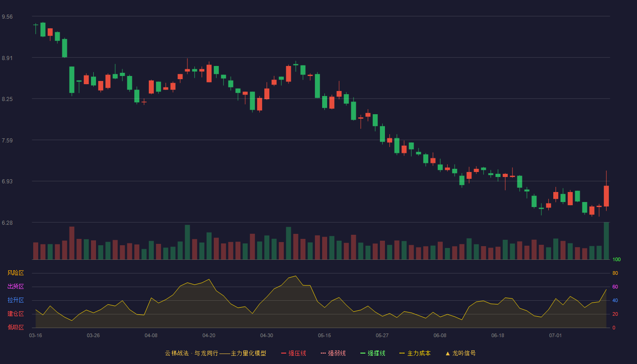Toggle the 强弱线 legend entry
Image resolution: width=637 pixels, height=364 pixels.
[333, 353]
